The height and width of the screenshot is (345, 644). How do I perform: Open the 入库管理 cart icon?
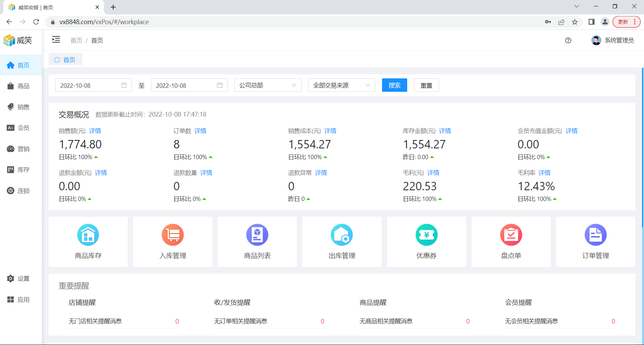click(173, 235)
